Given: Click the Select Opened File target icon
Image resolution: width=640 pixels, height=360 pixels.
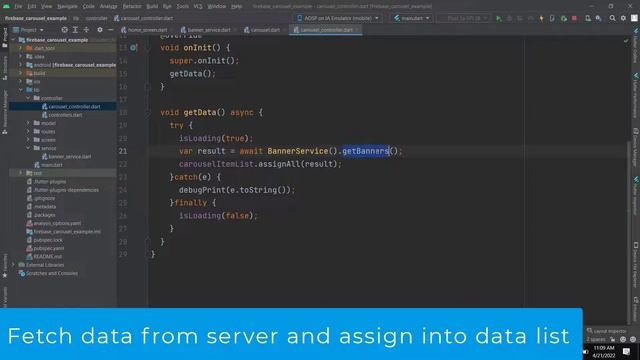Looking at the screenshot, I should (64, 30).
